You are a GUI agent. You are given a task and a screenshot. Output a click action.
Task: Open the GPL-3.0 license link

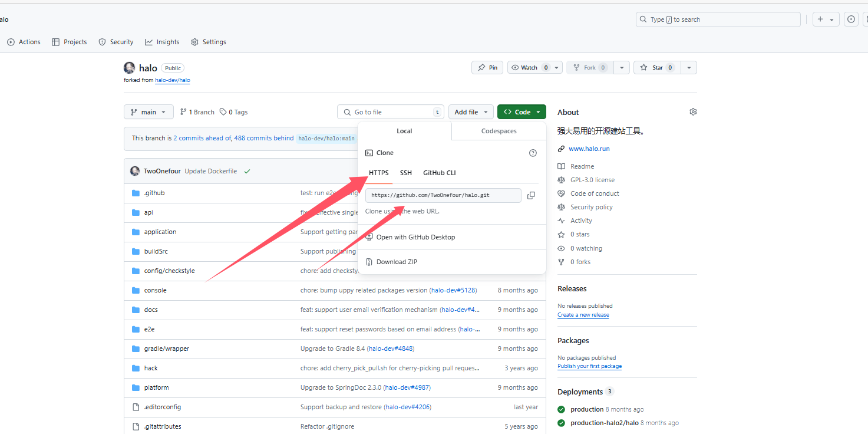tap(592, 180)
